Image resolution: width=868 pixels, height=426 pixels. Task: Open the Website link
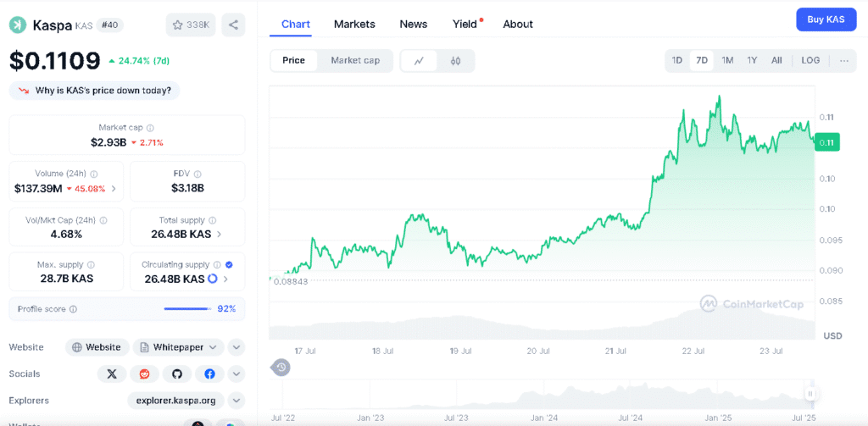(97, 347)
